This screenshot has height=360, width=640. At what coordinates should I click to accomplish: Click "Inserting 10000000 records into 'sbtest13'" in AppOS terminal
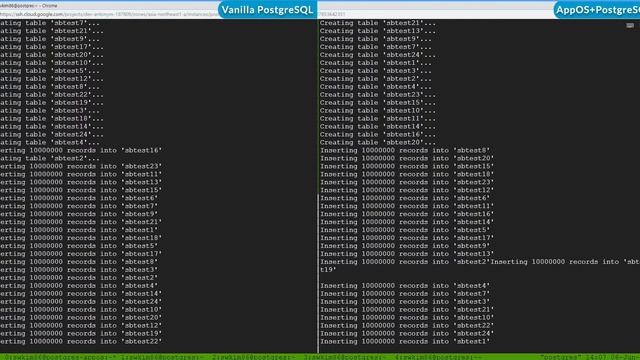click(x=407, y=254)
